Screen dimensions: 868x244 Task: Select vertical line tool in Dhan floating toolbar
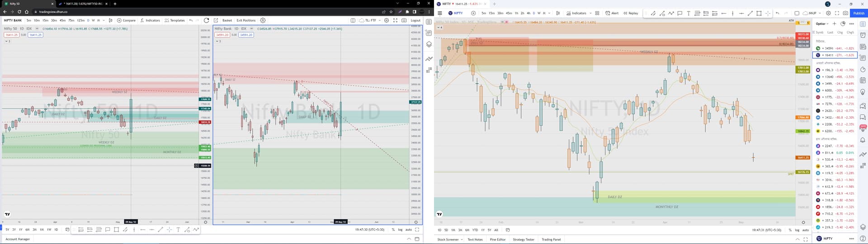tap(134, 230)
